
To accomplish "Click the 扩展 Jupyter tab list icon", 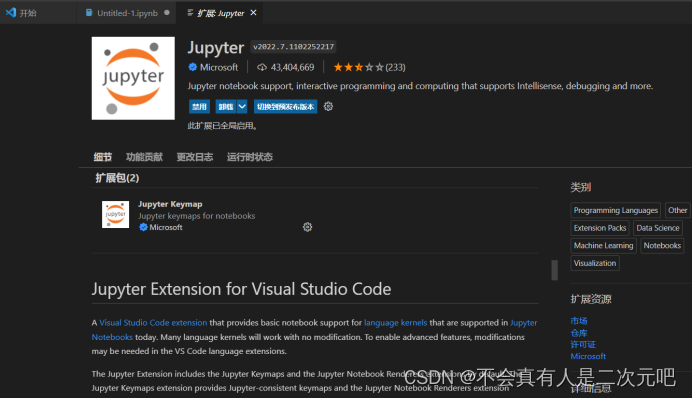I will coord(190,13).
